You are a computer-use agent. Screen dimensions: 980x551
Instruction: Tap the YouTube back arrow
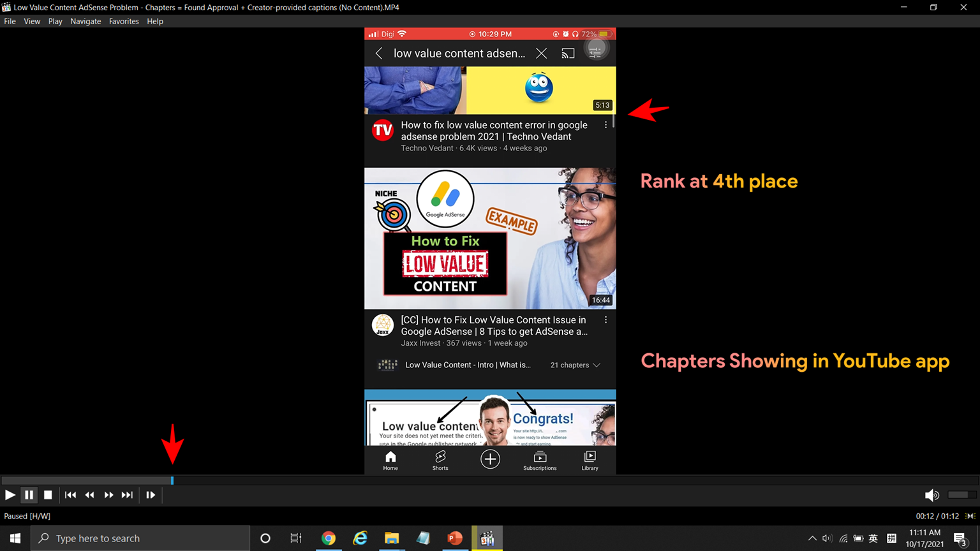pos(379,54)
